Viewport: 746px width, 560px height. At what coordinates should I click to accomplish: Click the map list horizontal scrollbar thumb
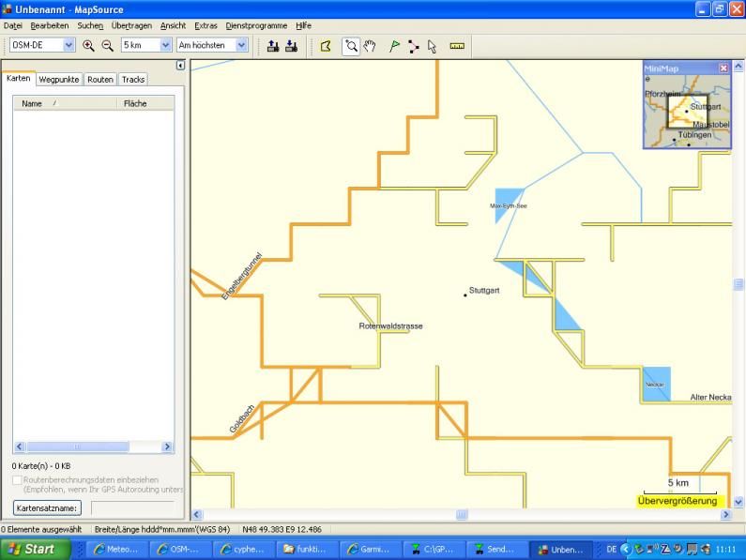(78, 446)
